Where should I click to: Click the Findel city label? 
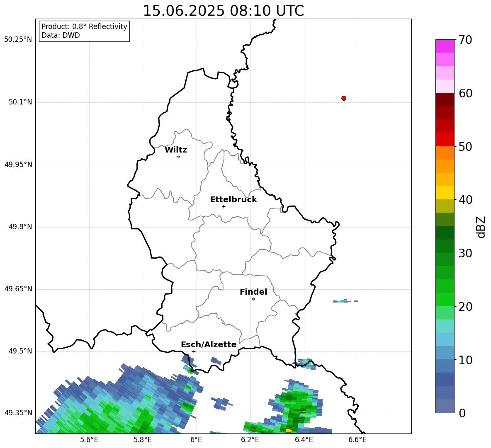[x=253, y=292]
